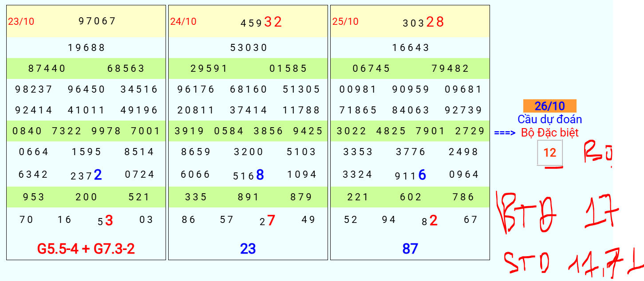Click second prize number 79482
This screenshot has height=281, width=644.
pos(450,68)
